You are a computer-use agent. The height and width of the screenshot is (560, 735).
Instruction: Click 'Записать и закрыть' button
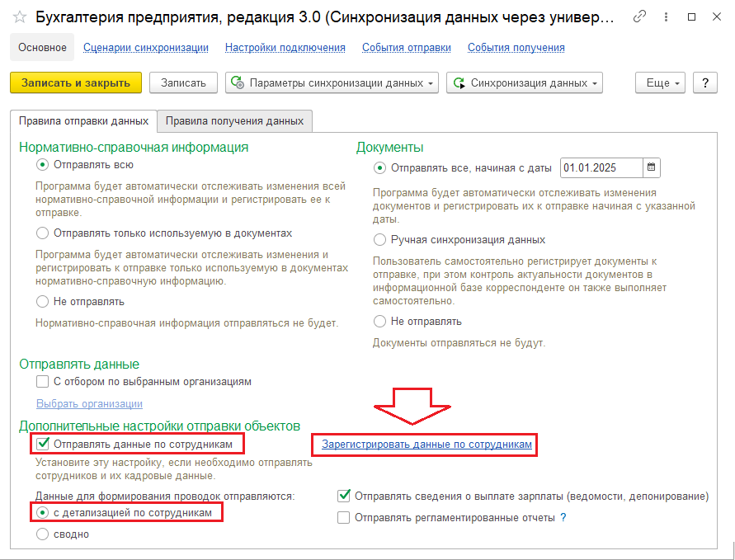[76, 83]
